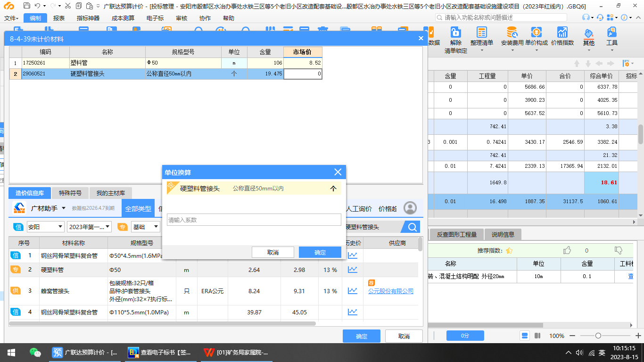This screenshot has width=644, height=362.
Task: Adjust the zoom slider handle
Action: click(598, 336)
